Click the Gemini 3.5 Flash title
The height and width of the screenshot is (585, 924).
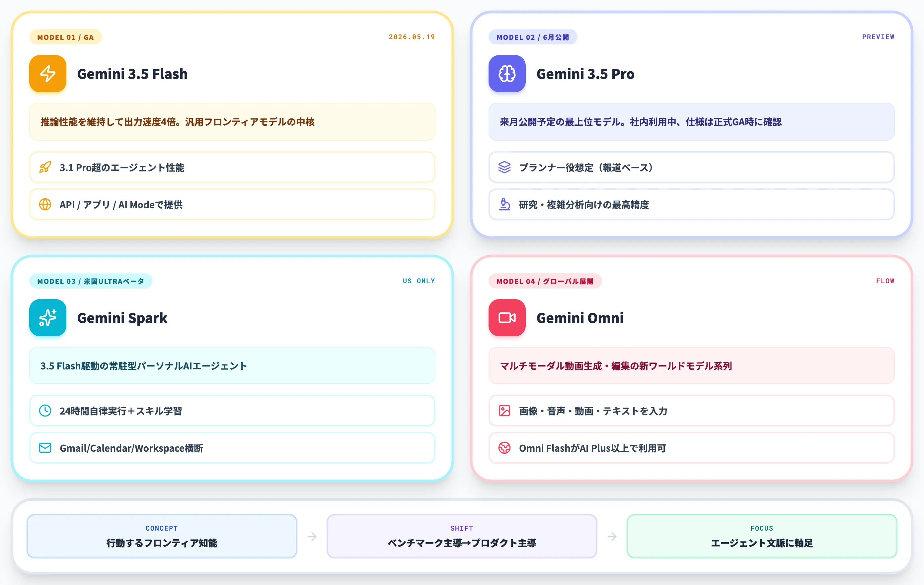[132, 74]
